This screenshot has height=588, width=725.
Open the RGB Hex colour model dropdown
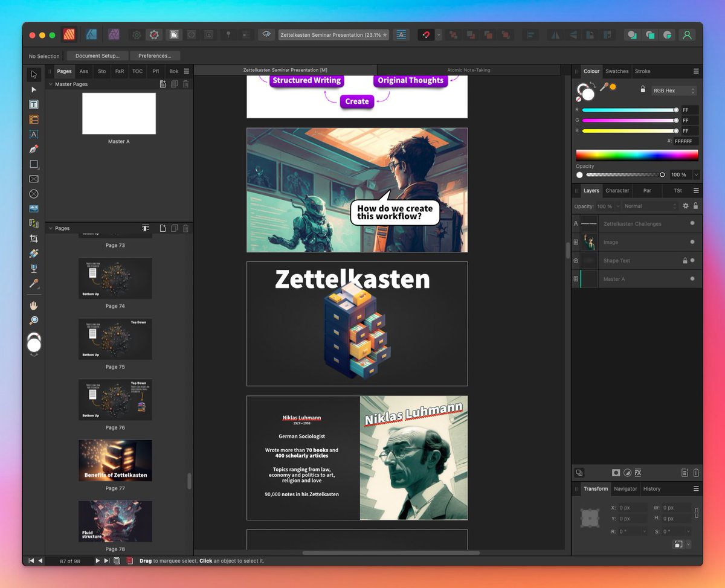[x=674, y=91]
